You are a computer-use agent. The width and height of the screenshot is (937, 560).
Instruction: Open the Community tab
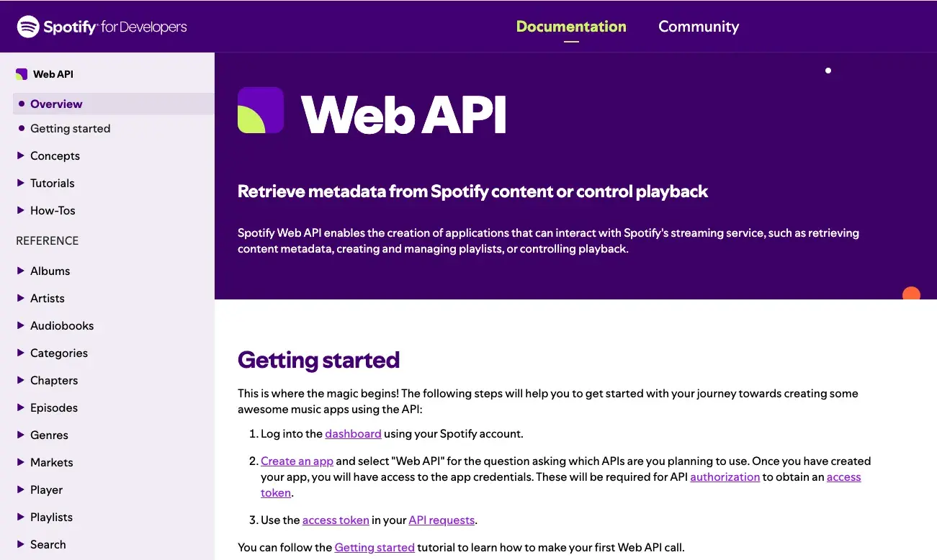[x=699, y=27]
